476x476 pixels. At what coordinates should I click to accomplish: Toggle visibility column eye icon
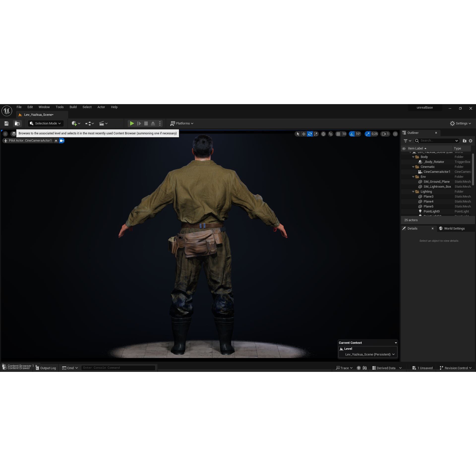pyautogui.click(x=404, y=149)
